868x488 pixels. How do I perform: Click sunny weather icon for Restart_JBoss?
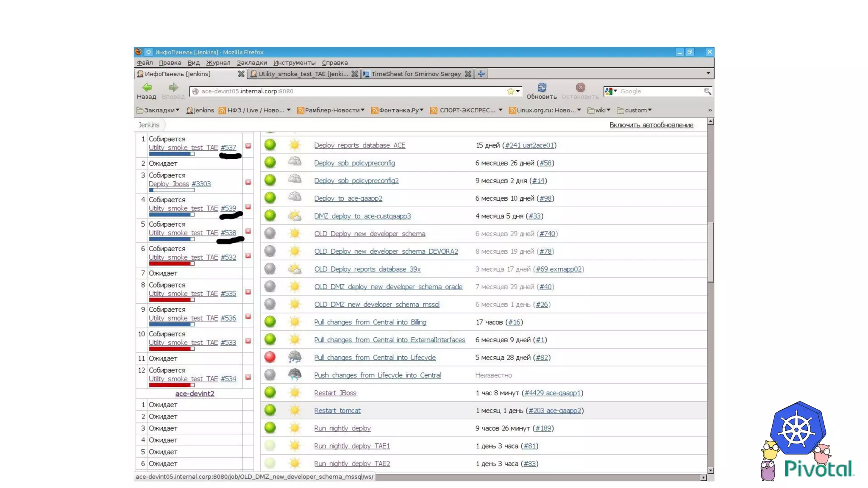(295, 393)
